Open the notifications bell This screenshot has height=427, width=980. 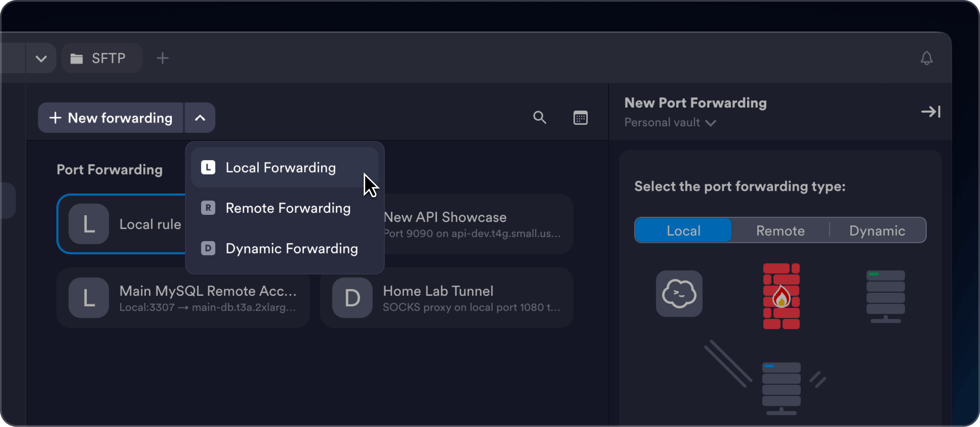pos(926,58)
